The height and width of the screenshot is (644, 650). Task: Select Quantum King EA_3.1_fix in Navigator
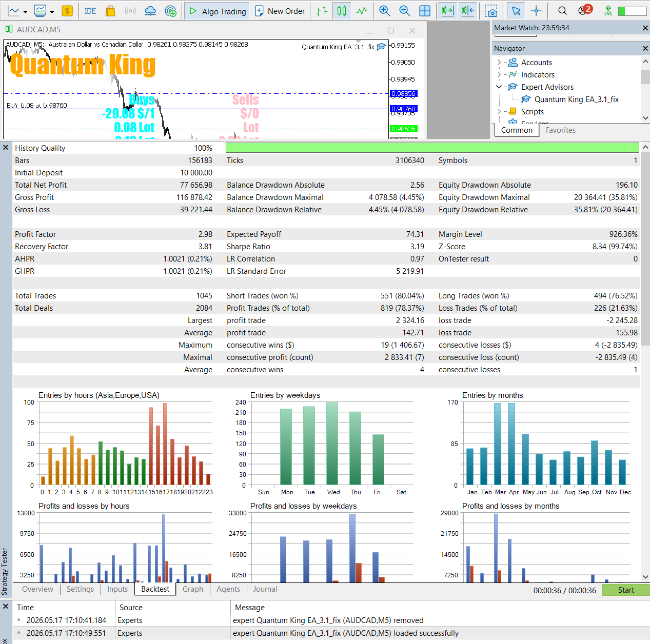point(576,99)
